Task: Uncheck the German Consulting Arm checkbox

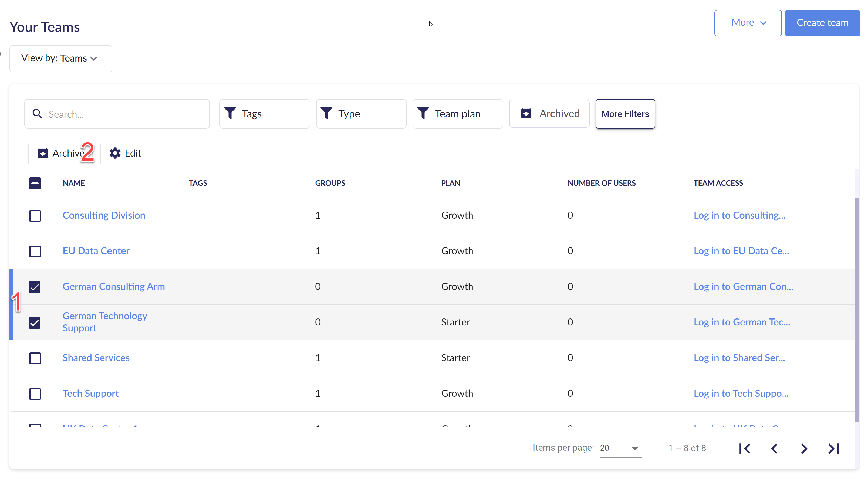Action: pyautogui.click(x=35, y=287)
